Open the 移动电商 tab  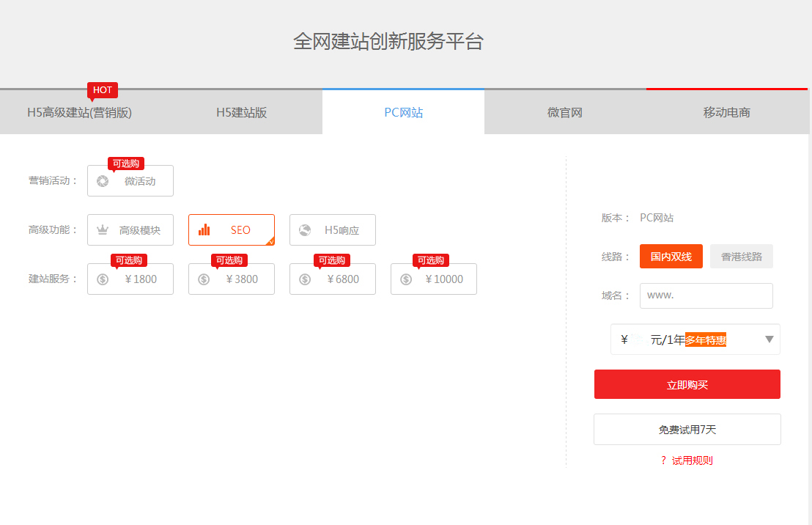[726, 112]
